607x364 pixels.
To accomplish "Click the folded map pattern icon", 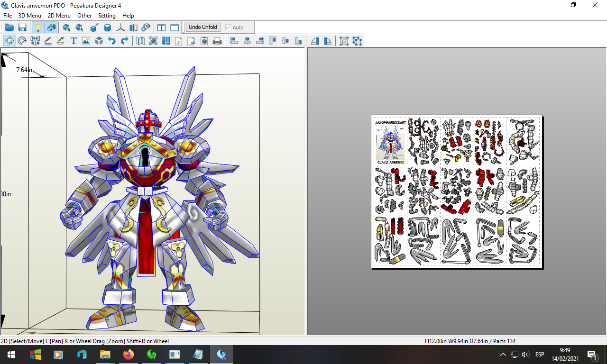I will (x=140, y=41).
